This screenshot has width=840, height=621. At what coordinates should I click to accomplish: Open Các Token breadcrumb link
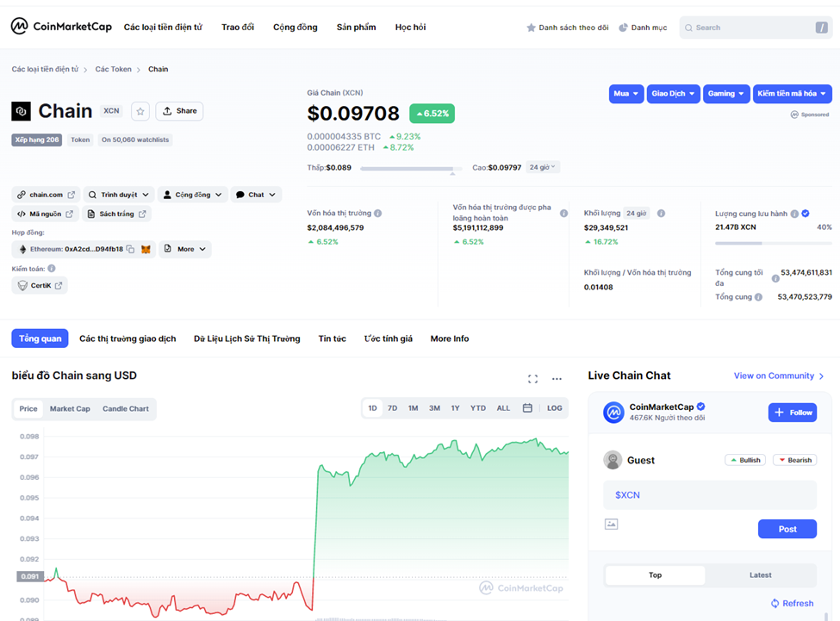click(113, 69)
